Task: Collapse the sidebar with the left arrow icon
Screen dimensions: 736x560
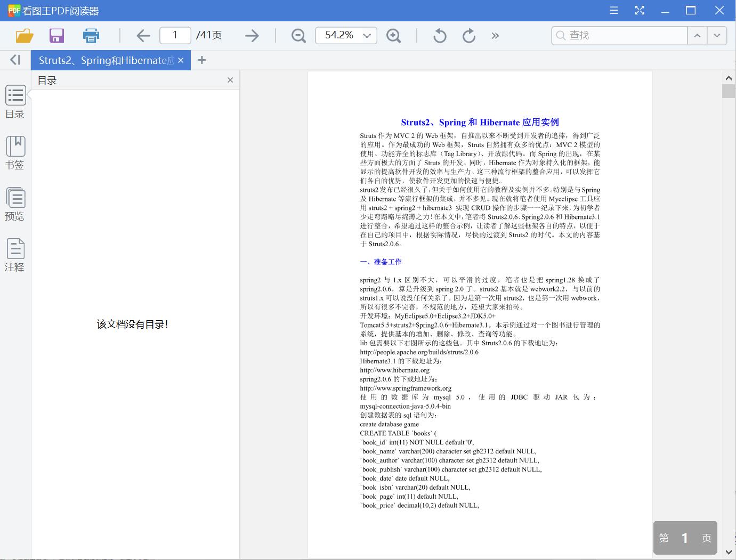Action: click(x=15, y=60)
